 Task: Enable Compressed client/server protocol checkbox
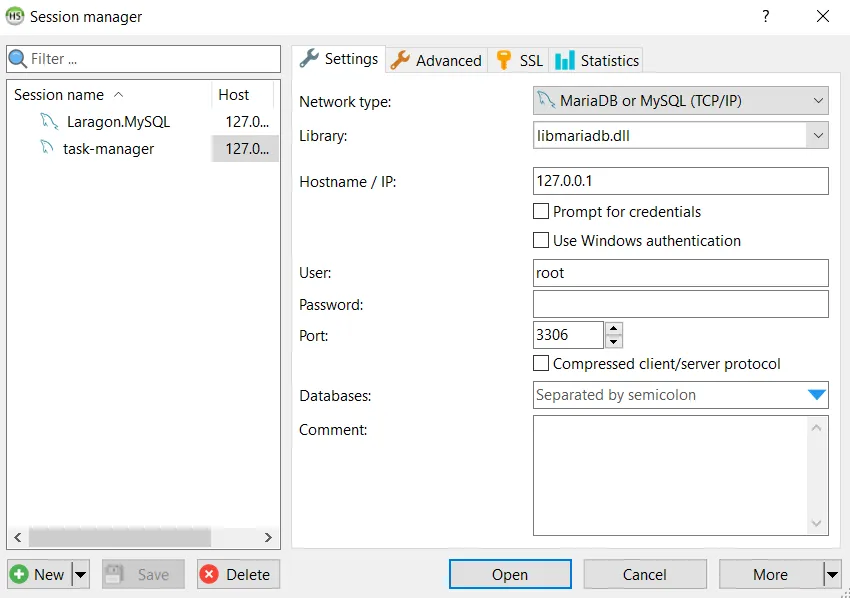pos(540,363)
